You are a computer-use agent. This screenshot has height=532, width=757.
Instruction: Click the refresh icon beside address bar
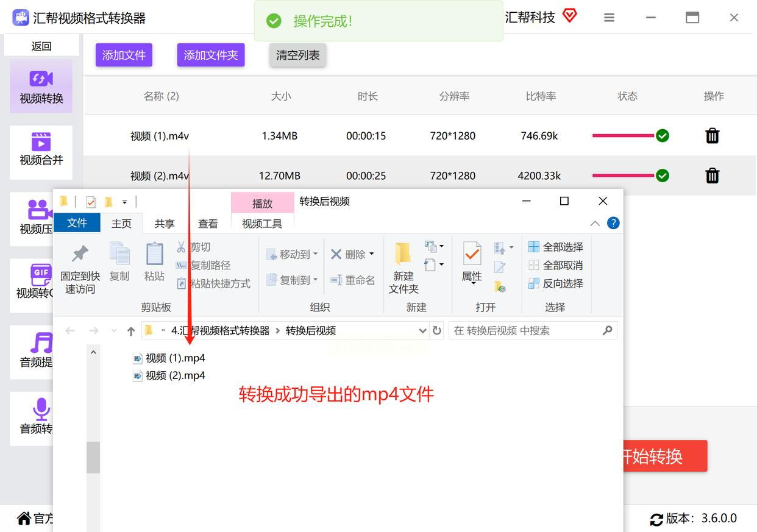click(x=437, y=330)
